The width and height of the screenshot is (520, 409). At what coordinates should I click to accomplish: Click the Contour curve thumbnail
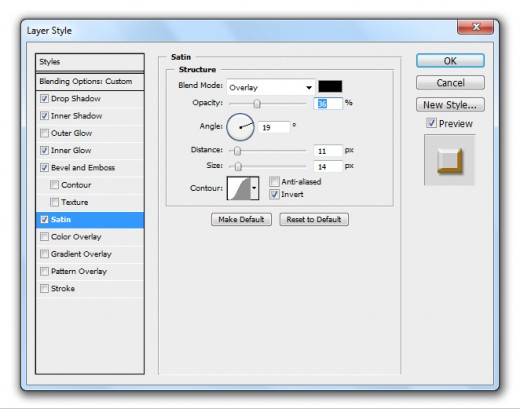pos(239,188)
